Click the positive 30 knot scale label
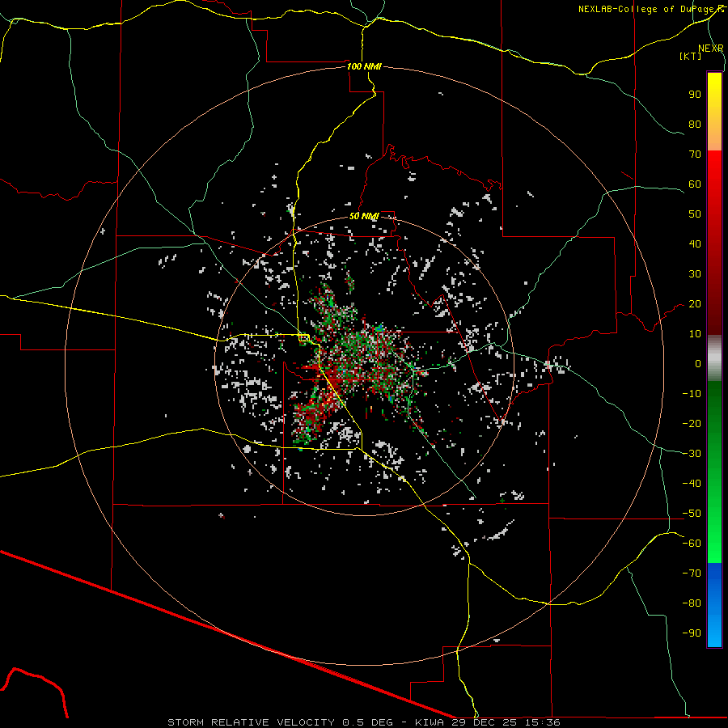The image size is (728, 728). 695,274
